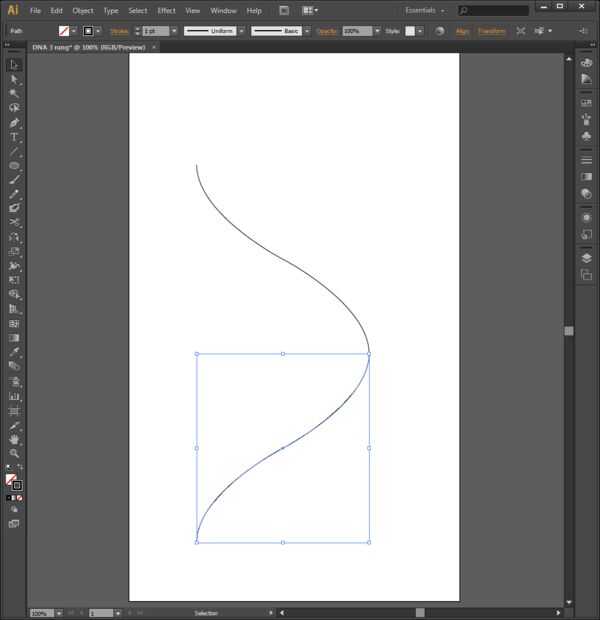Image resolution: width=600 pixels, height=620 pixels.
Task: Select the Eraser tool
Action: tap(14, 208)
